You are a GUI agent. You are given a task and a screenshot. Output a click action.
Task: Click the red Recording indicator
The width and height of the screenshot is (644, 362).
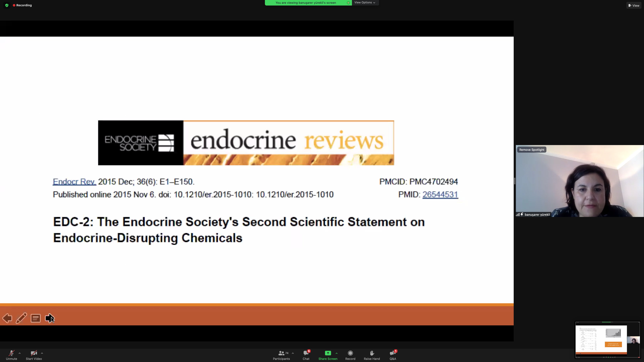point(22,5)
